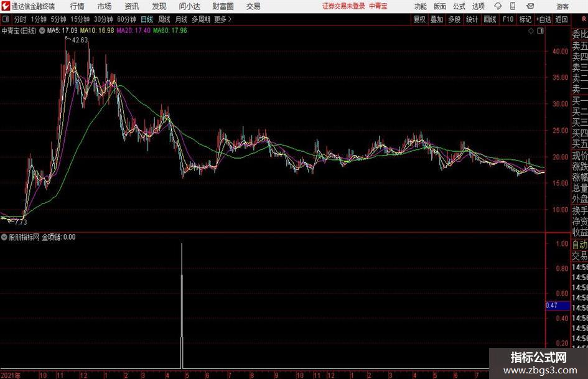Open the 财富圈 menu

point(223,6)
